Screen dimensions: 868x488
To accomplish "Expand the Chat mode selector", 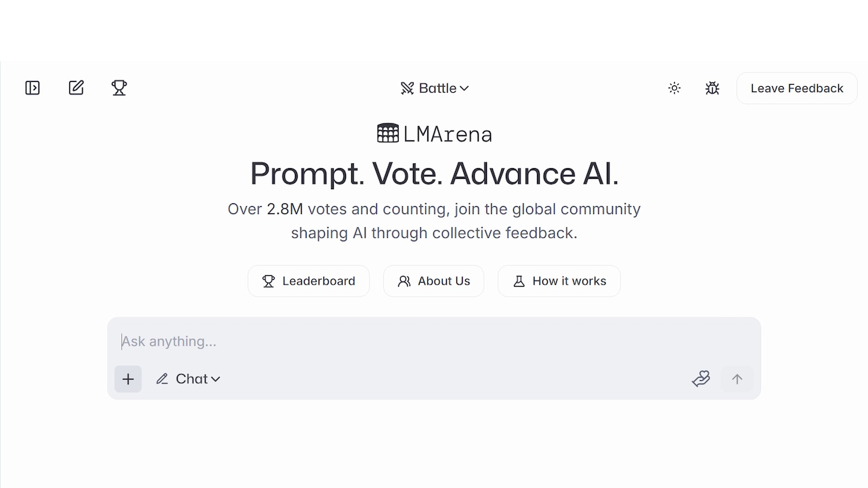I will 188,379.
